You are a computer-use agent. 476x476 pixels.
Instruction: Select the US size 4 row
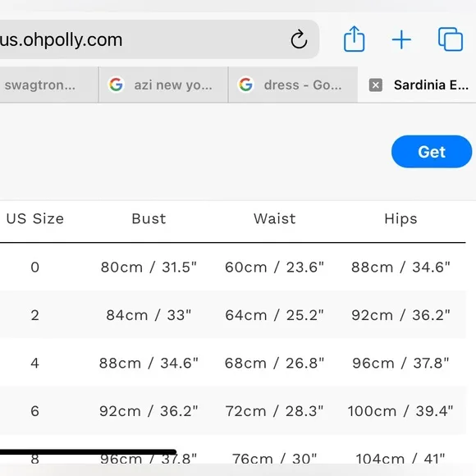pos(233,363)
